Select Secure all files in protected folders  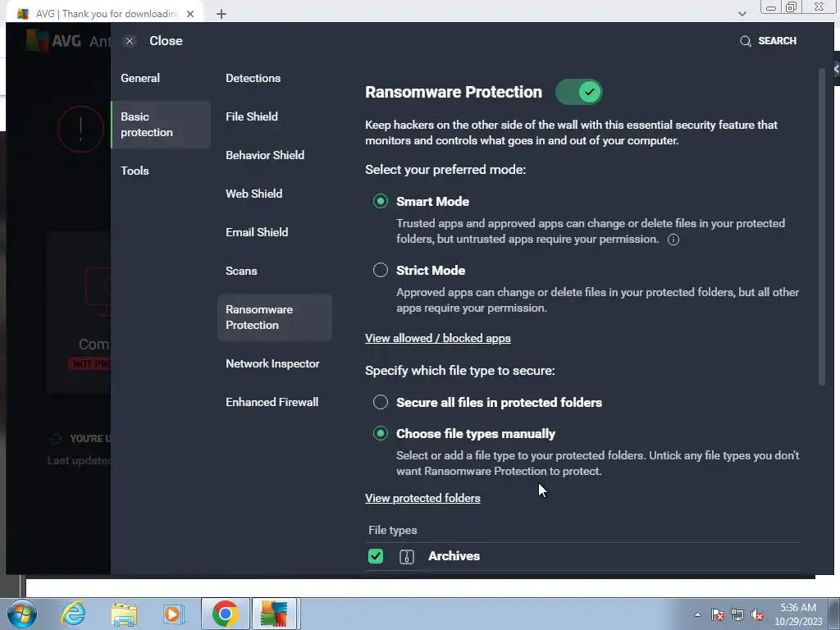coord(381,402)
